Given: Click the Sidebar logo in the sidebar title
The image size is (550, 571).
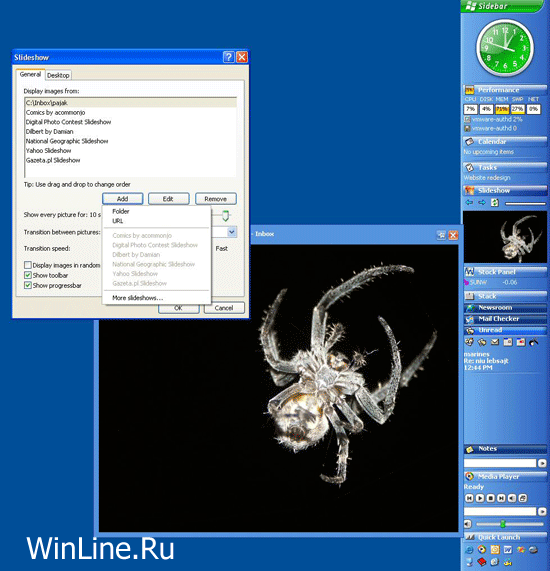Looking at the screenshot, I should [471, 6].
